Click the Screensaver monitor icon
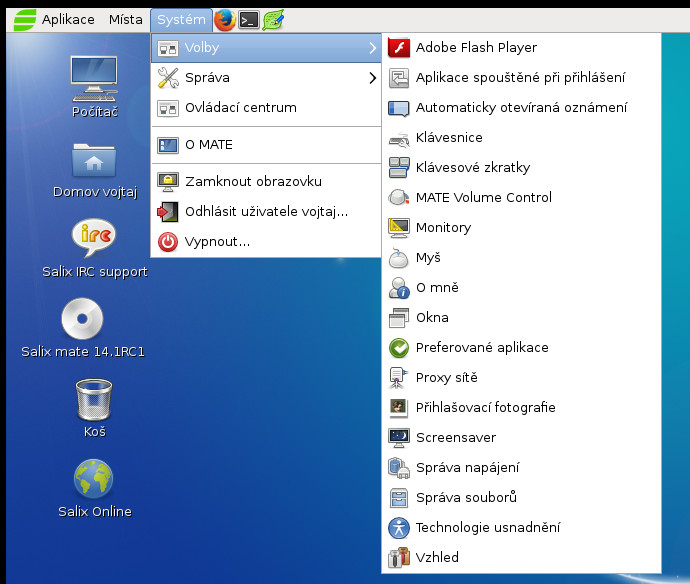 click(x=399, y=438)
